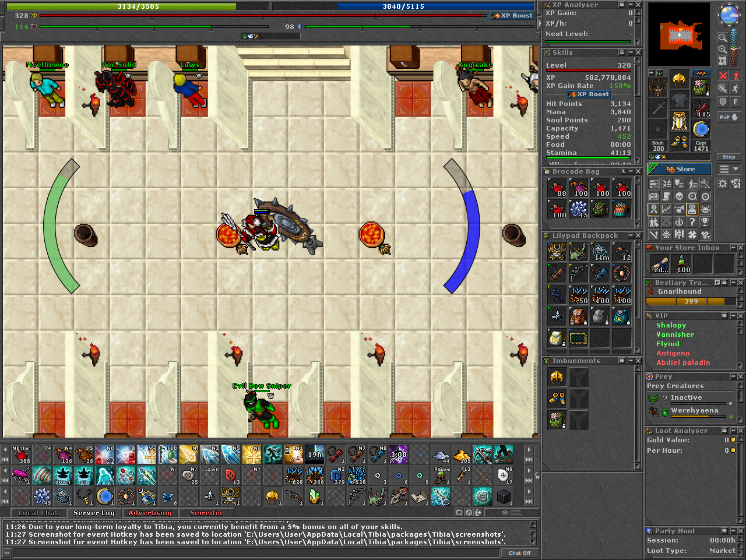
Task: Click the green backpack in Brocade Bag
Action: (x=600, y=209)
